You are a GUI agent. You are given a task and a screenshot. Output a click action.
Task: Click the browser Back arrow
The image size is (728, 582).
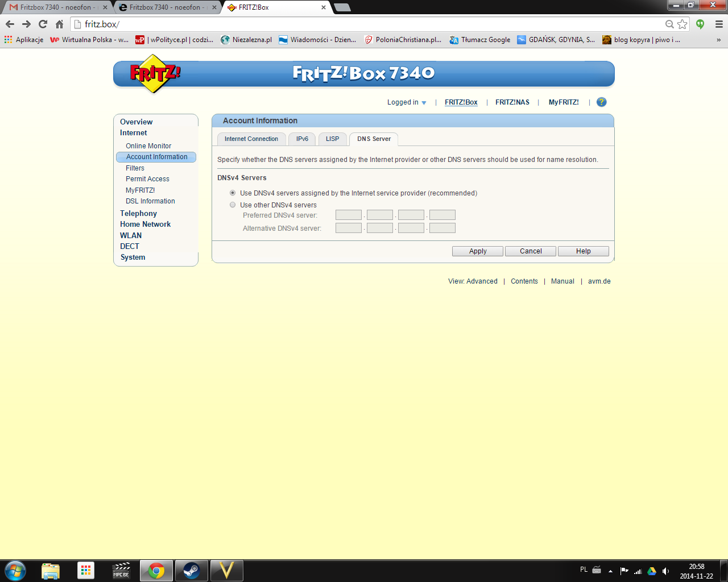click(10, 24)
